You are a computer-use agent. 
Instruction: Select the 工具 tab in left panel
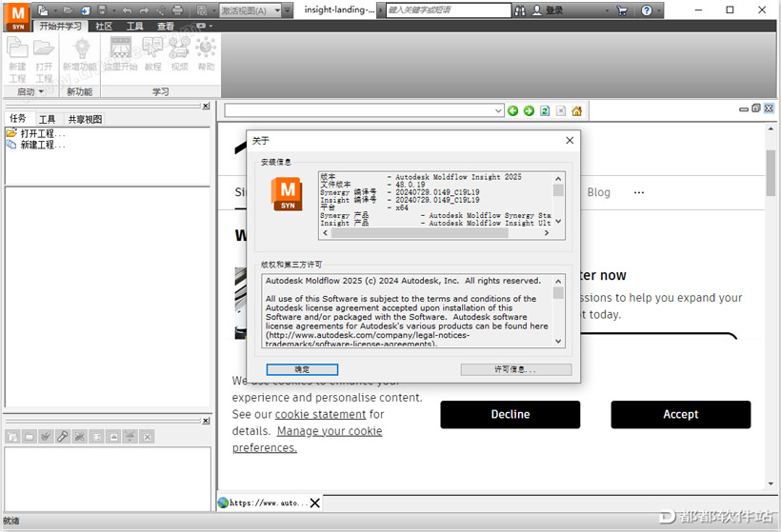48,120
